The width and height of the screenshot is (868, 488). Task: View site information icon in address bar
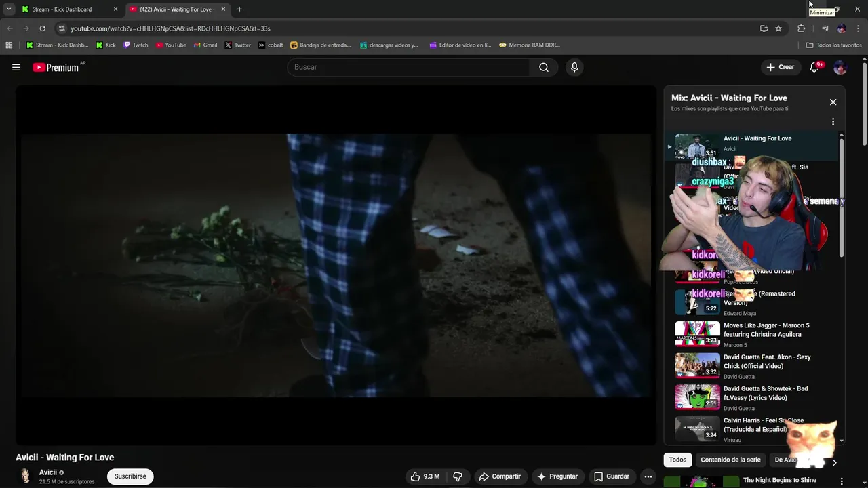[62, 28]
